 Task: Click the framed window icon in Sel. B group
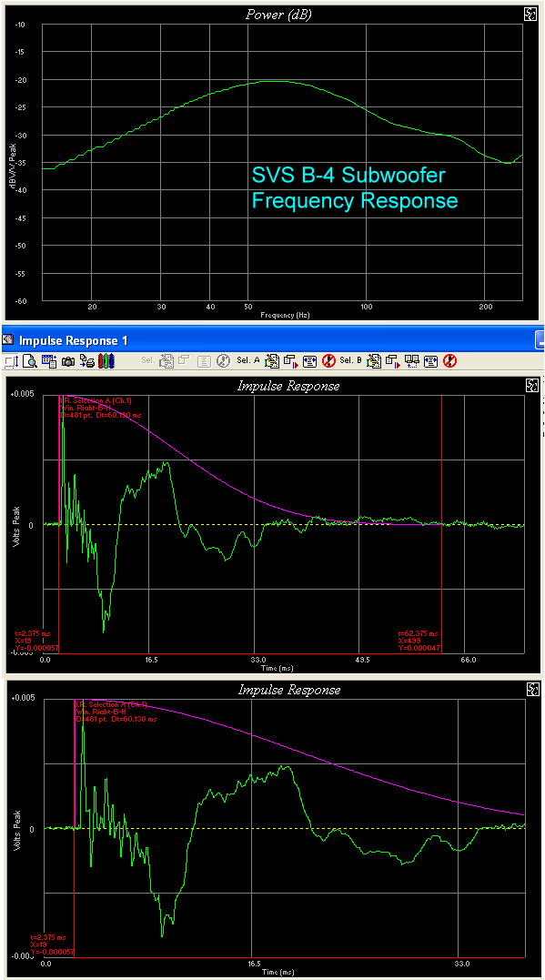tap(430, 361)
